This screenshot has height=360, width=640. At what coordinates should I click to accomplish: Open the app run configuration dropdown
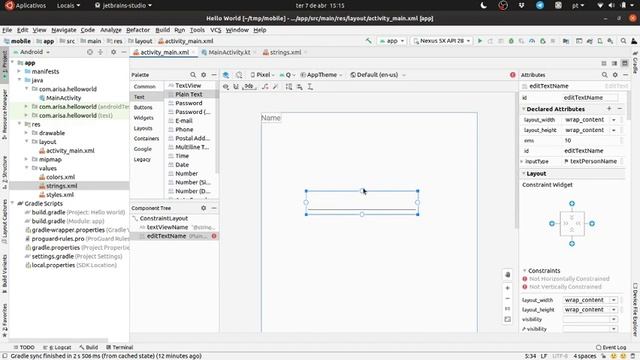(x=392, y=41)
